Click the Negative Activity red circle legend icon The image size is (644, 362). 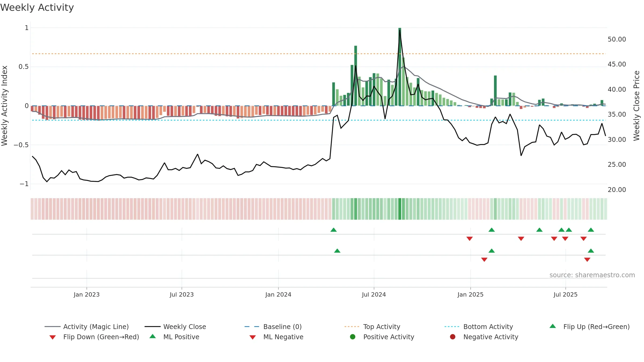click(x=453, y=337)
